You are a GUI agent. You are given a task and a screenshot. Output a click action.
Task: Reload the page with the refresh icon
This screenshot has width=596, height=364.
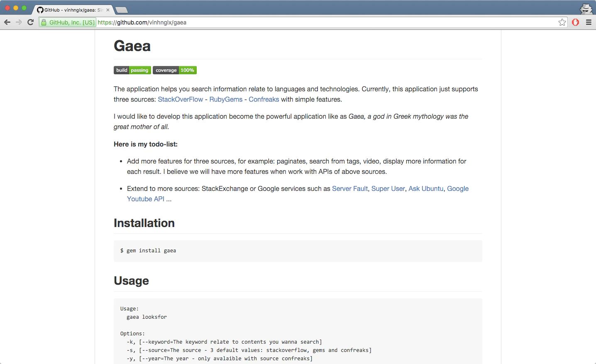point(30,22)
